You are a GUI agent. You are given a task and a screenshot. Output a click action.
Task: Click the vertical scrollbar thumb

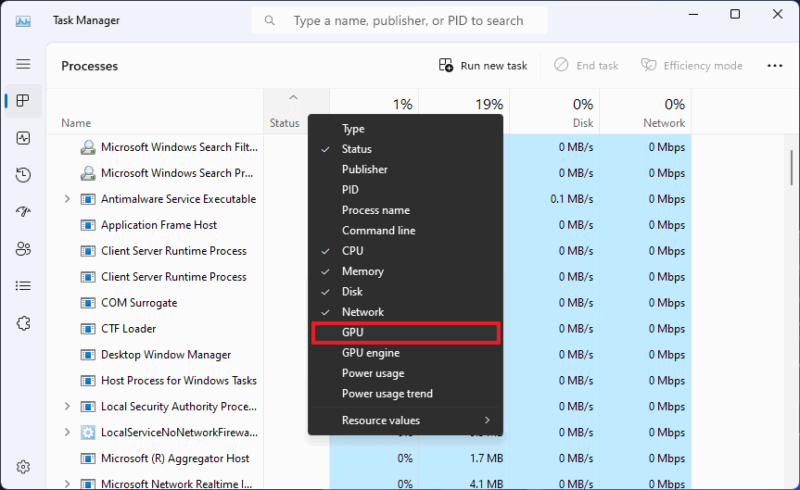point(791,166)
